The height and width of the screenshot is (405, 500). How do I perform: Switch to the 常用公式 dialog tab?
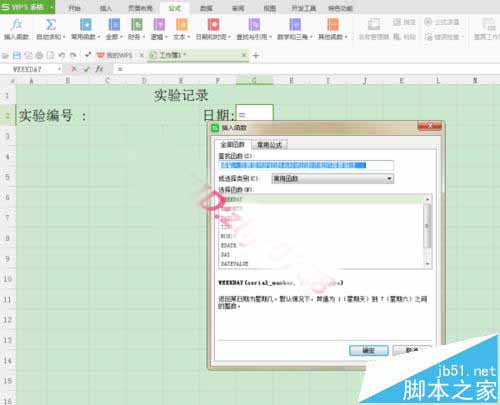[269, 145]
